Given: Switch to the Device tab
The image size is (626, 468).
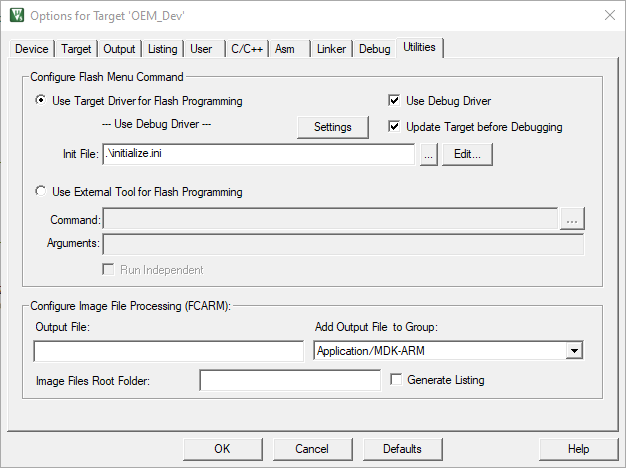Looking at the screenshot, I should [x=32, y=49].
